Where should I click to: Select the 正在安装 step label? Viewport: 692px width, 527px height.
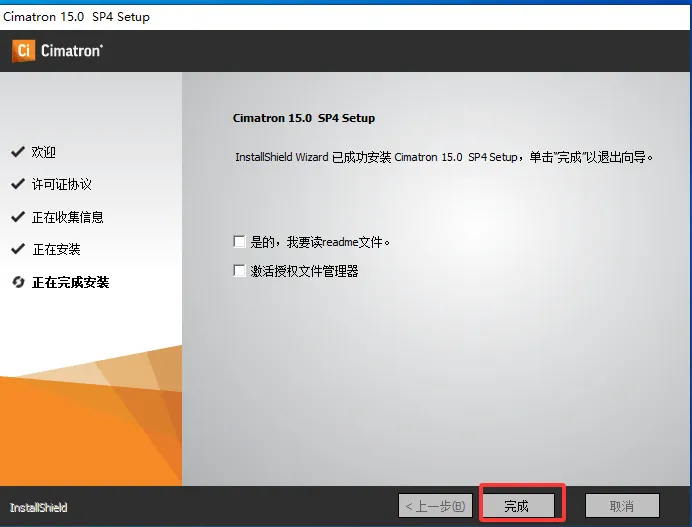(56, 249)
